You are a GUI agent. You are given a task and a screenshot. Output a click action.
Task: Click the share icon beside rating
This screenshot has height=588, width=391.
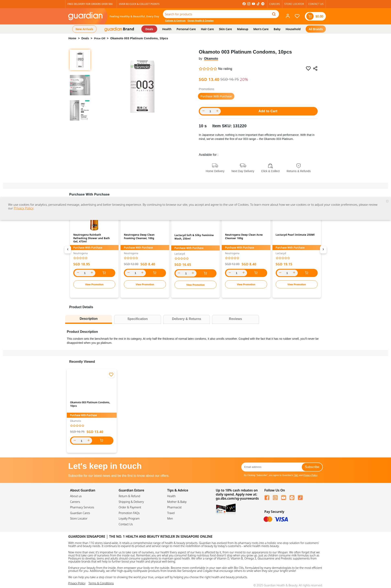[315, 68]
